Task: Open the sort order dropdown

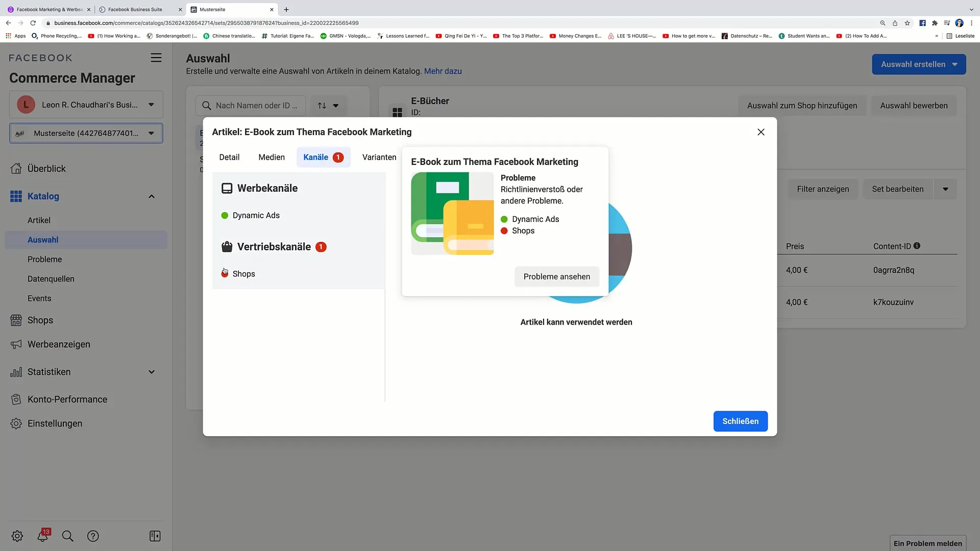Action: [x=328, y=106]
